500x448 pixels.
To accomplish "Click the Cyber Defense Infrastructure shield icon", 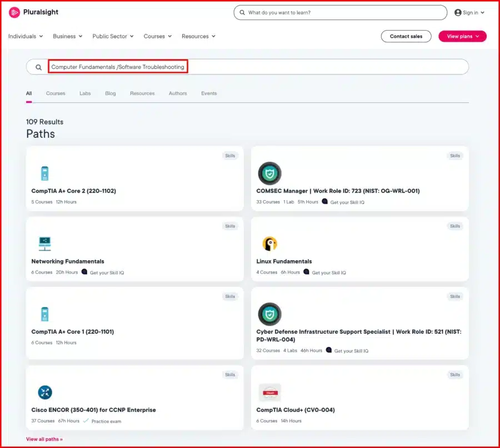I will pyautogui.click(x=269, y=314).
